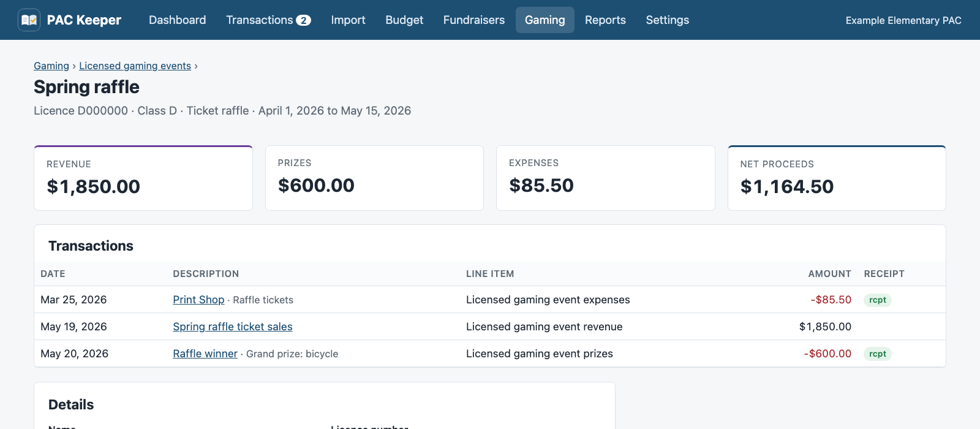Click the May 19, 2026 date cell

pyautogui.click(x=73, y=327)
